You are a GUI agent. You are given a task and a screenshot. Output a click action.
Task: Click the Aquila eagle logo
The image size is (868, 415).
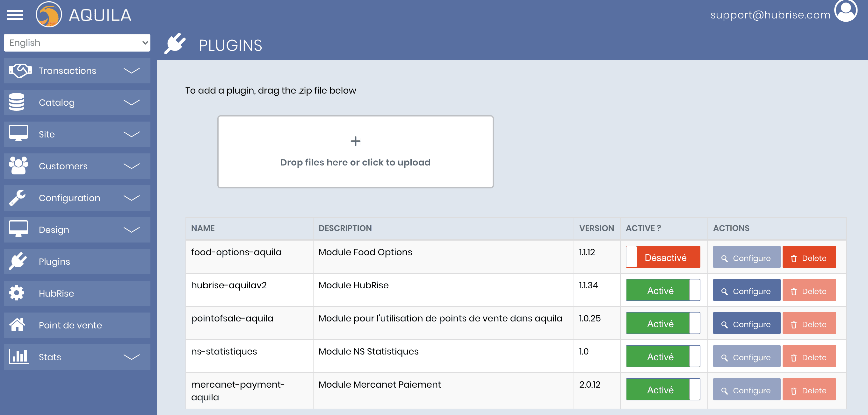[49, 14]
